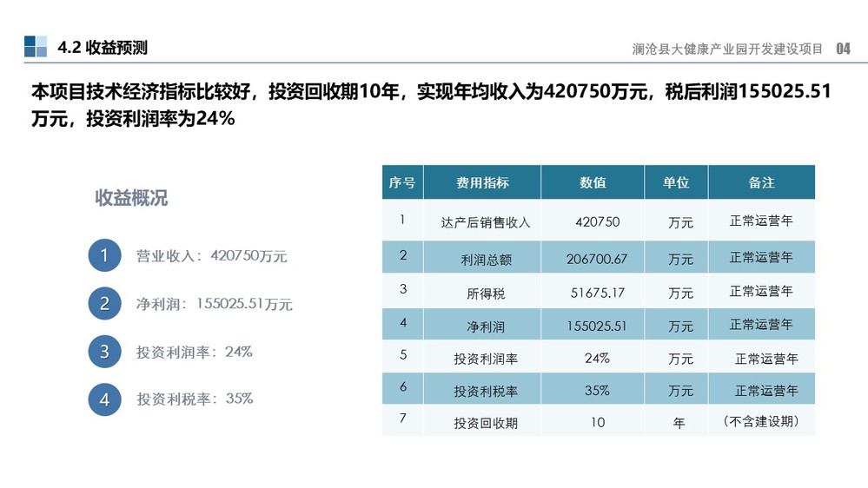Click the （不含建设期） remark cell
Image resolution: width=868 pixels, height=488 pixels.
tap(761, 422)
